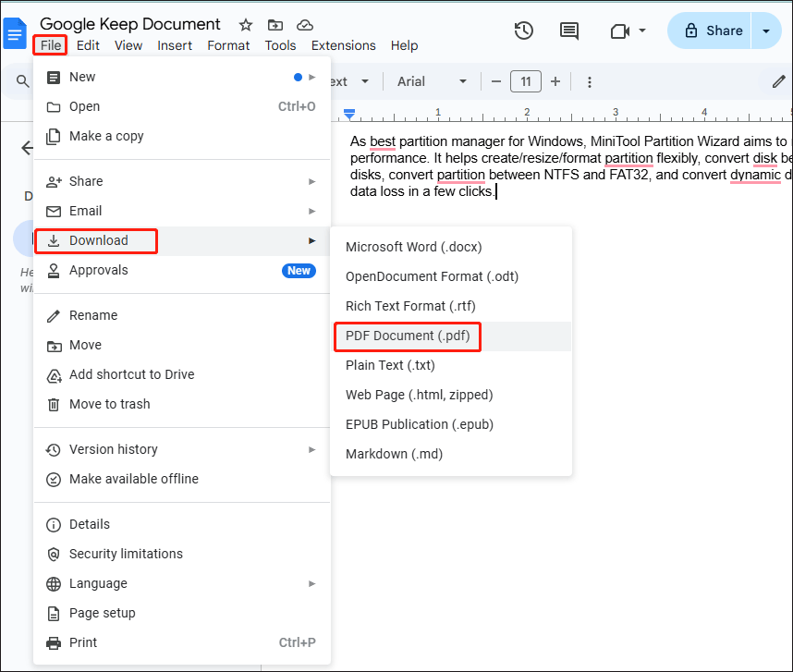Open the File menu
The height and width of the screenshot is (672, 793).
pos(51,45)
